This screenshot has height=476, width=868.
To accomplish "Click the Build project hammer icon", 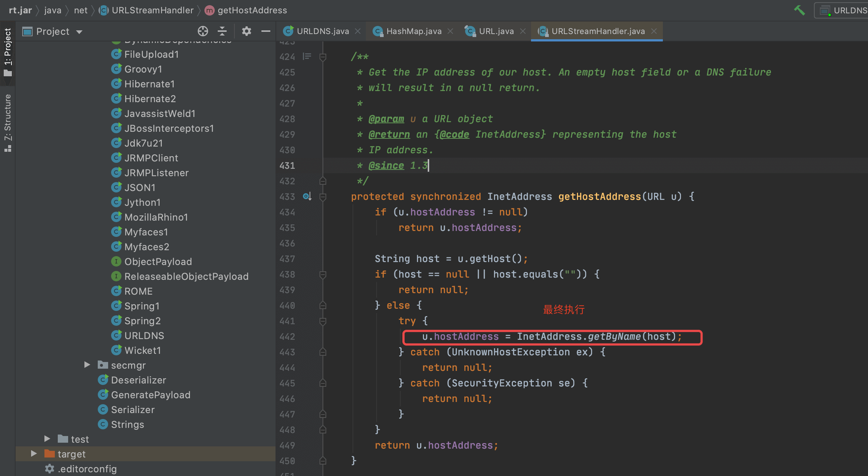I will 799,10.
